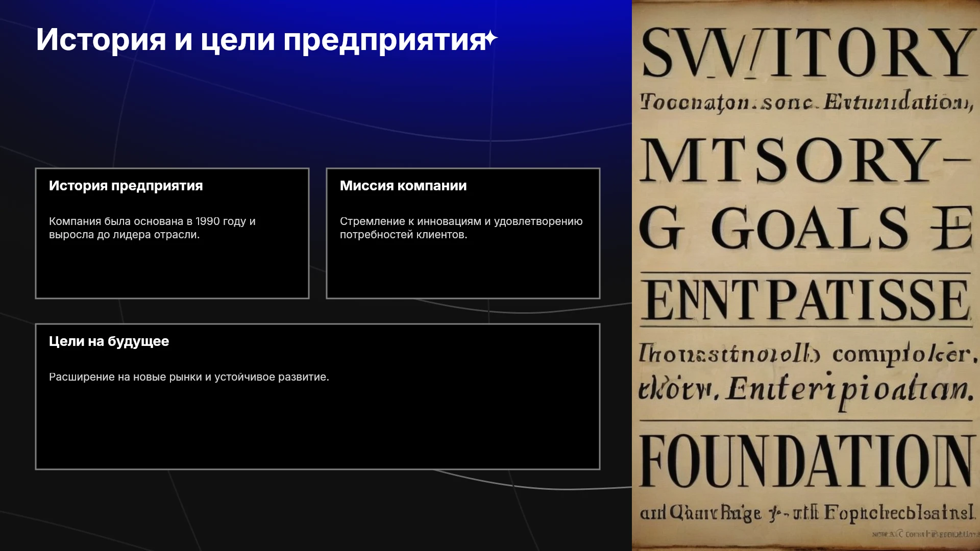
Task: Click the italic word Enıteripioatıan in the poster
Action: click(849, 390)
